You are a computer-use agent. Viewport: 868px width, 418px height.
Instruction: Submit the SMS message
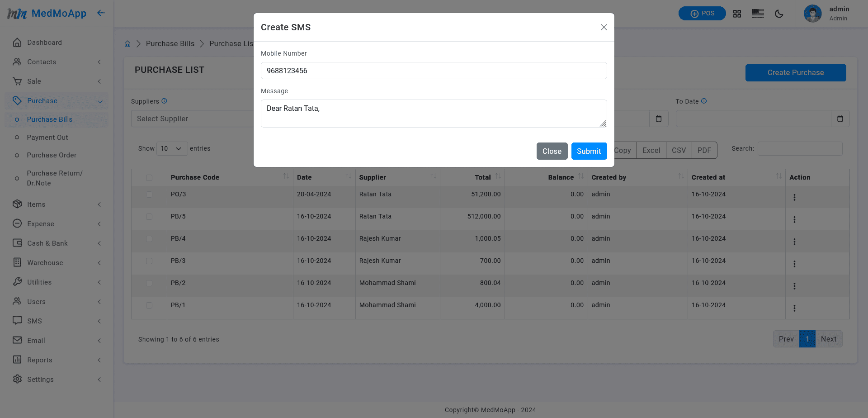click(x=589, y=151)
